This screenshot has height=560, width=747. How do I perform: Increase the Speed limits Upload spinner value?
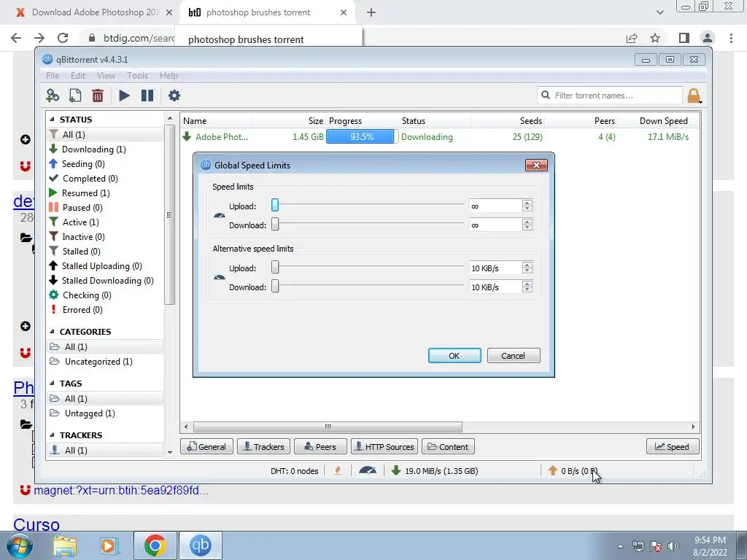(x=527, y=203)
